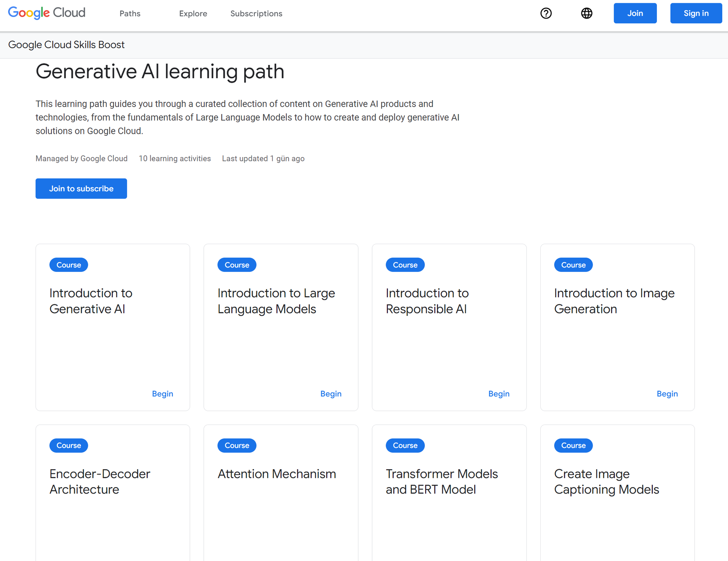Screen dimensions: 728x561
Task: Click the Sign in button
Action: point(696,13)
